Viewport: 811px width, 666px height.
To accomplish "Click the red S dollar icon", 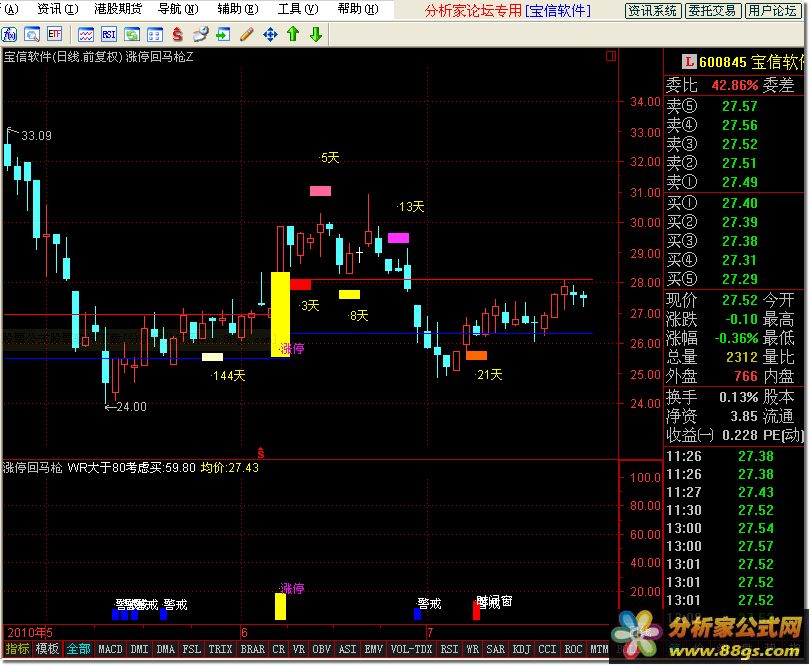I will click(x=177, y=35).
